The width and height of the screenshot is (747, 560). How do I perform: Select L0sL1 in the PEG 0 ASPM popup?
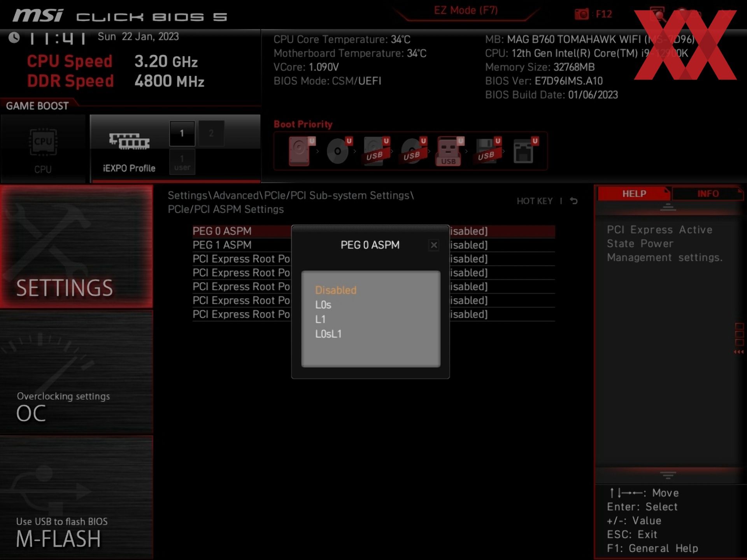pyautogui.click(x=328, y=334)
